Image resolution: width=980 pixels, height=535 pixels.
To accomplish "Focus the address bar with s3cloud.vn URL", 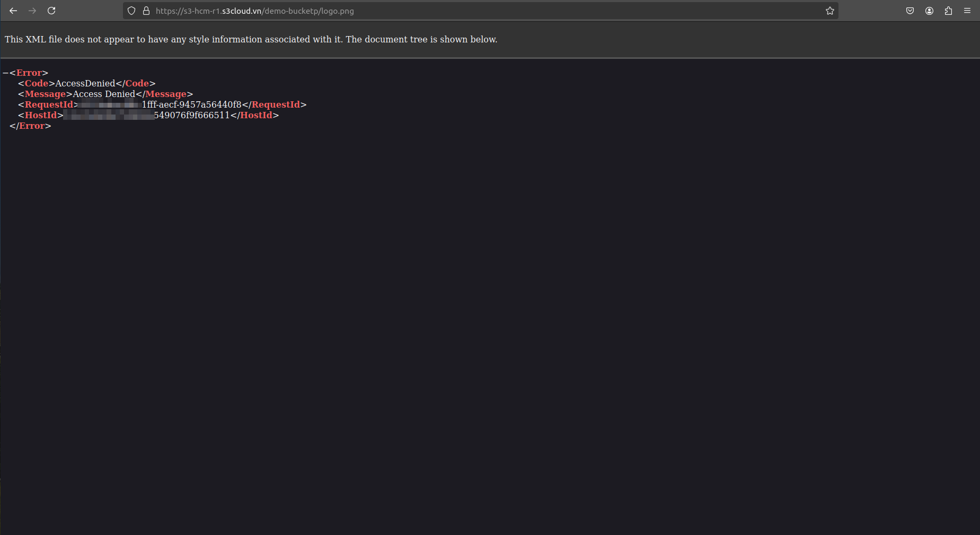I will pyautogui.click(x=477, y=11).
